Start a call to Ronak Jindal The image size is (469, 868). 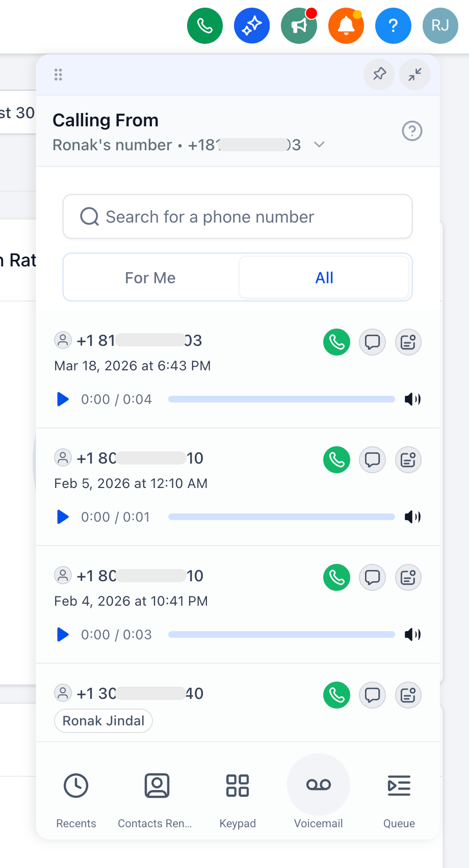pyautogui.click(x=336, y=695)
